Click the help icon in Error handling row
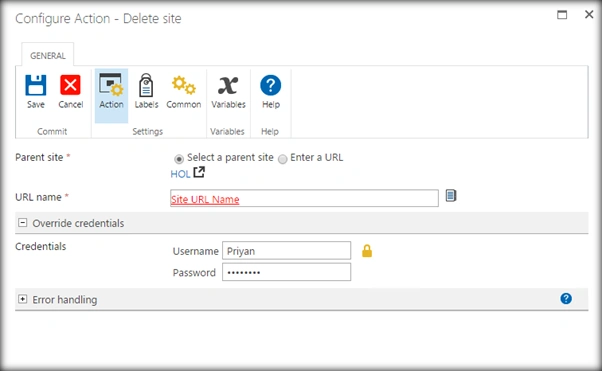The image size is (602, 371). coord(566,298)
